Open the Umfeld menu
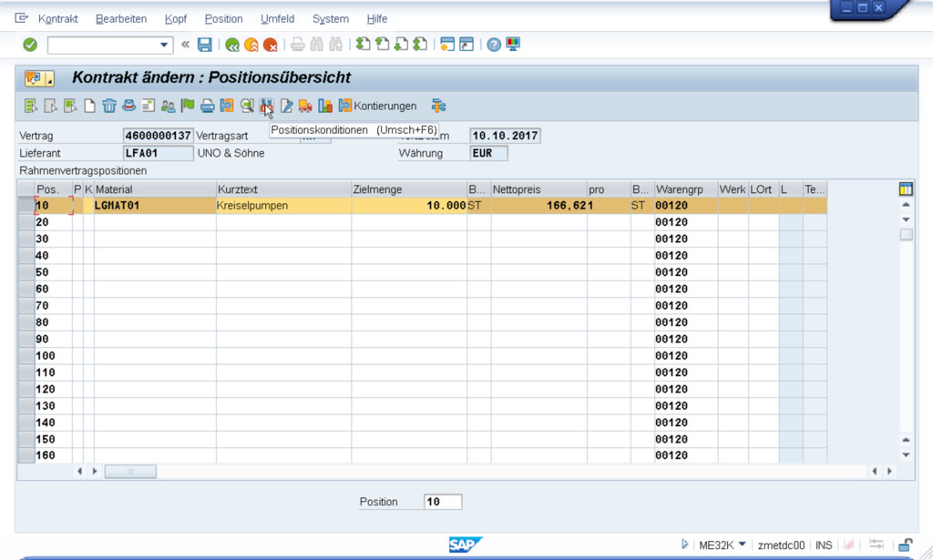The height and width of the screenshot is (560, 933). (x=277, y=19)
